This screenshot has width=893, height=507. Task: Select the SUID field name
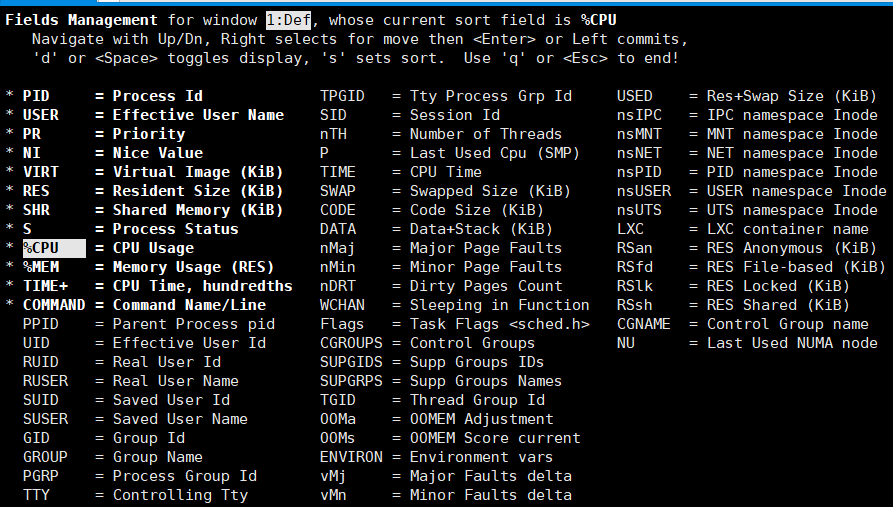click(x=40, y=400)
